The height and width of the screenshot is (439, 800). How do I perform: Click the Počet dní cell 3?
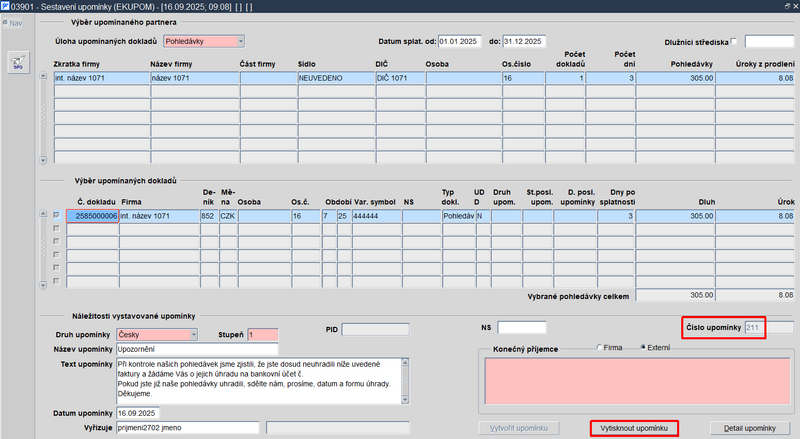610,78
